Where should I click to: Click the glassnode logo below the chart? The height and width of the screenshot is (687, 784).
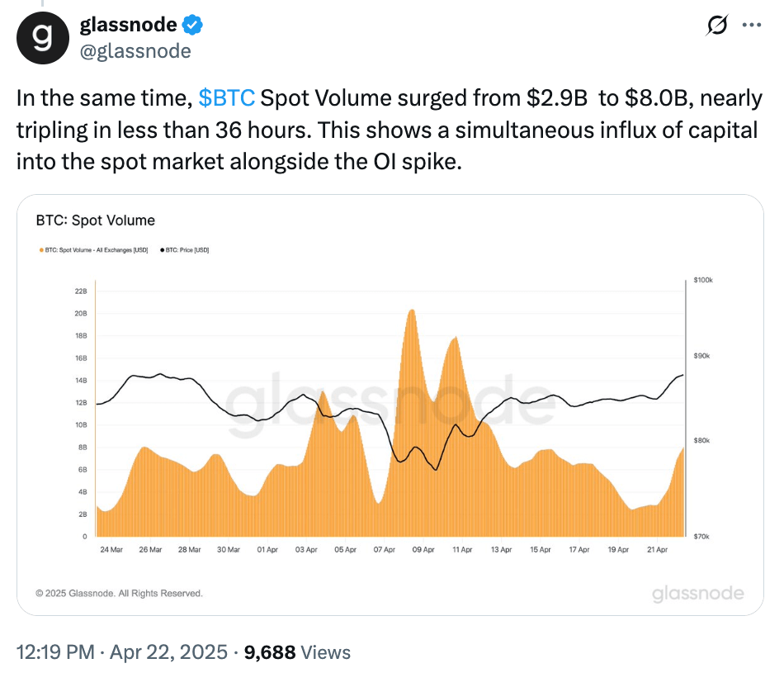pyautogui.click(x=697, y=594)
